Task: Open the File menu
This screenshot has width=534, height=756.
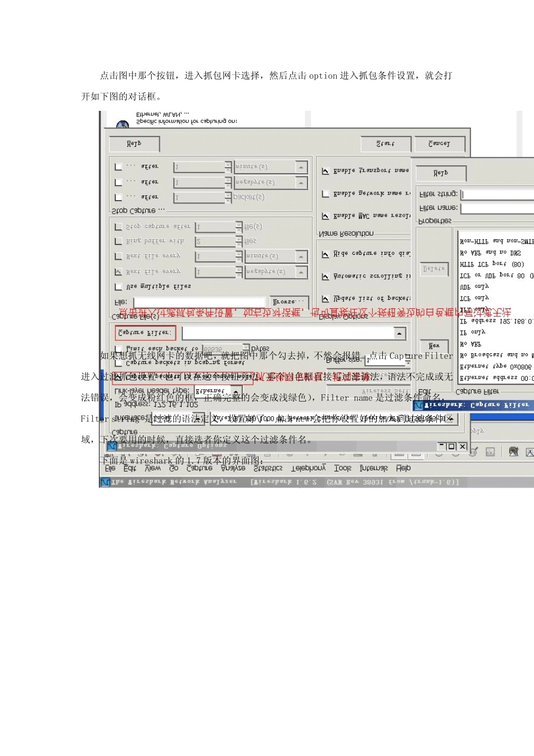Action: [x=110, y=469]
